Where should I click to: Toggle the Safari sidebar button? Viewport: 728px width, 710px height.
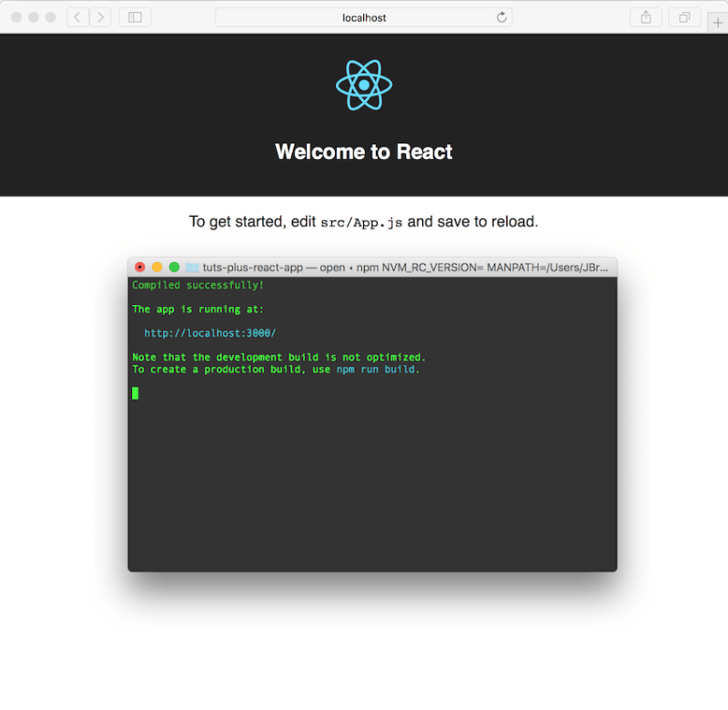(135, 17)
